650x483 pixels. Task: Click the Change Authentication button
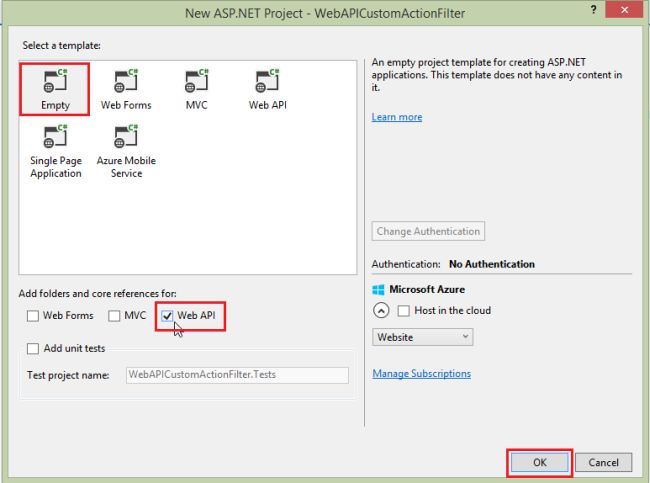point(428,231)
